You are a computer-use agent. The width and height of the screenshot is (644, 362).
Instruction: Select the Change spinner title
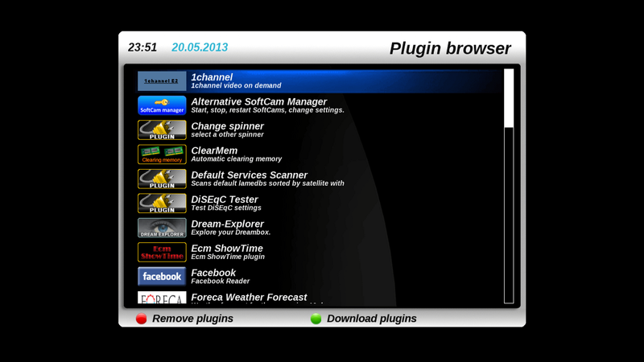[x=227, y=126]
